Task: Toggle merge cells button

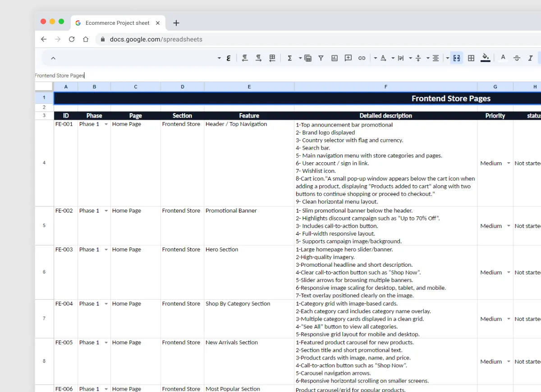Action: [x=457, y=58]
